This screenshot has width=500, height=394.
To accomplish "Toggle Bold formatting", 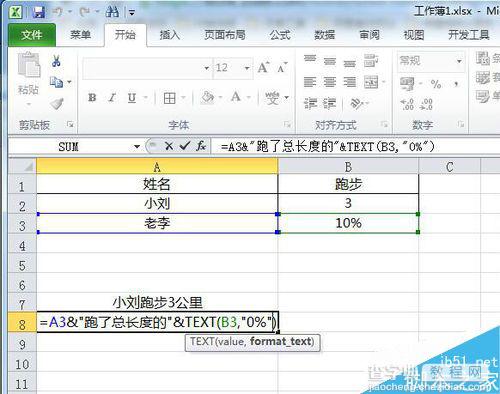I will [92, 98].
